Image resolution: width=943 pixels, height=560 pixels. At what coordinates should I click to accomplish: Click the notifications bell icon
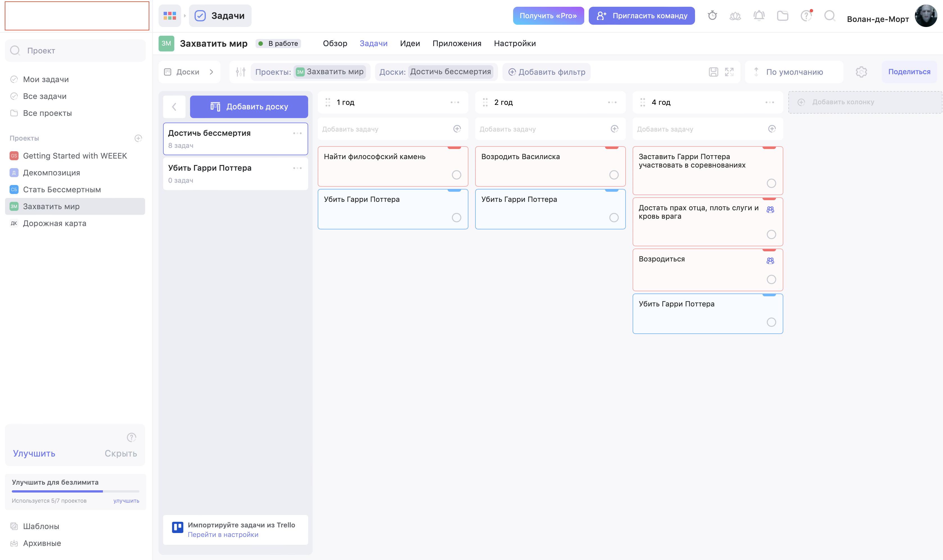pyautogui.click(x=759, y=15)
